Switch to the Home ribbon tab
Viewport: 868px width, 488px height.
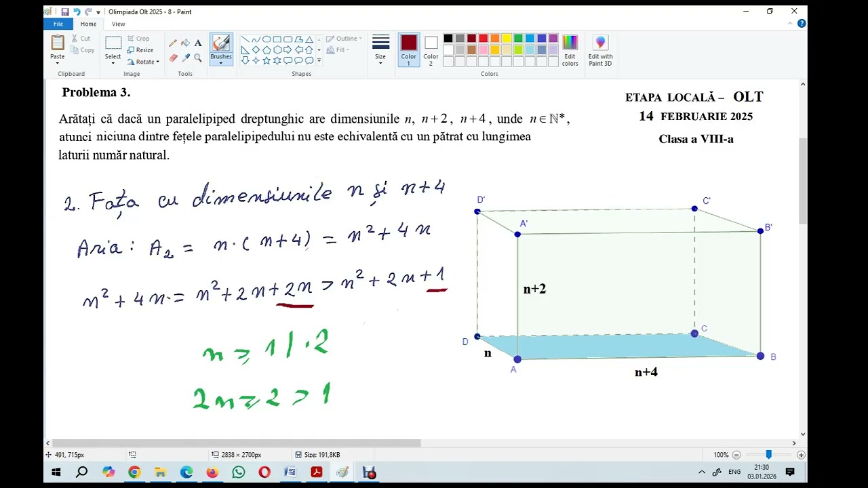(x=88, y=24)
